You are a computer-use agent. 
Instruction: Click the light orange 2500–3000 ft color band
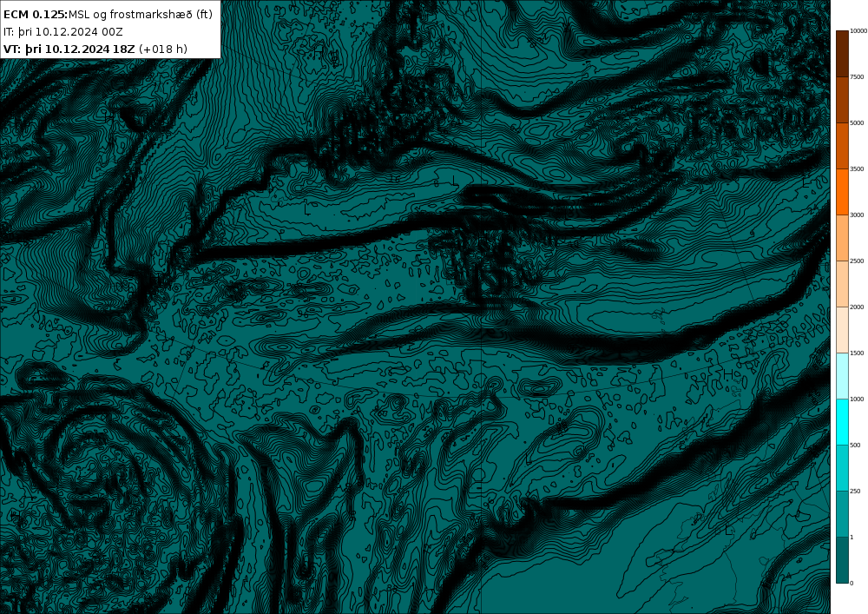842,237
